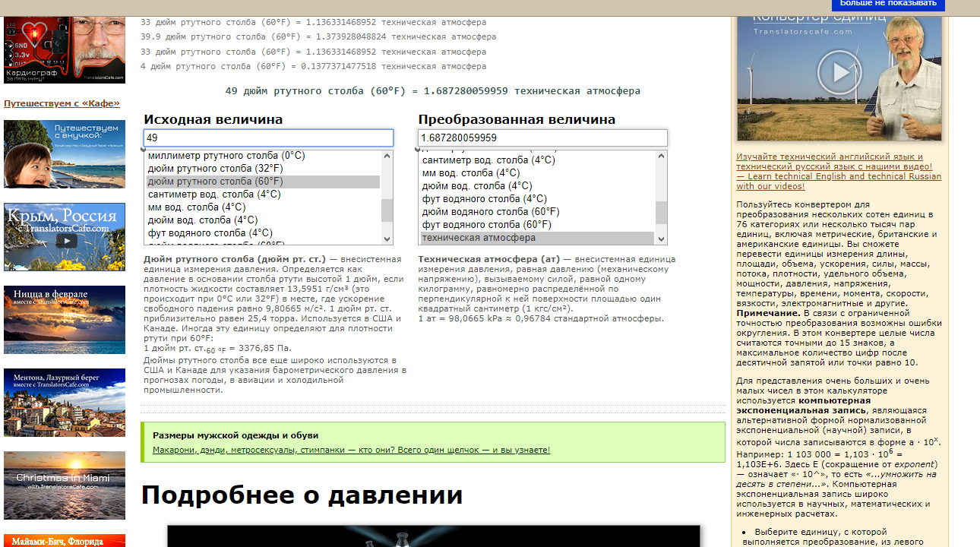Select 'фут водяного столба (4°C)' in converted list

pos(537,199)
